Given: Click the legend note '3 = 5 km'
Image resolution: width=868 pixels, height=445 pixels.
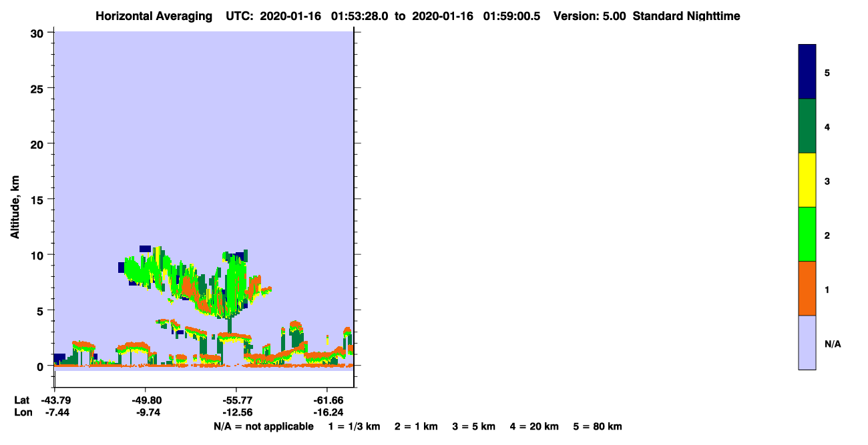Looking at the screenshot, I should (474, 426).
